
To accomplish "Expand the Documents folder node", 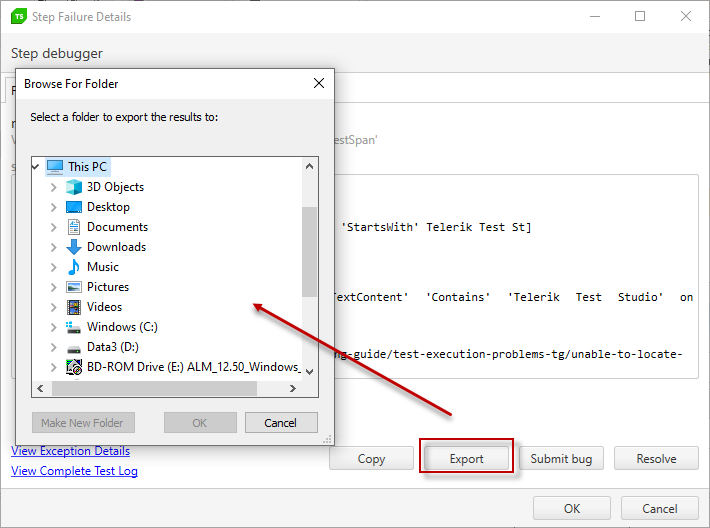I will pos(53,227).
